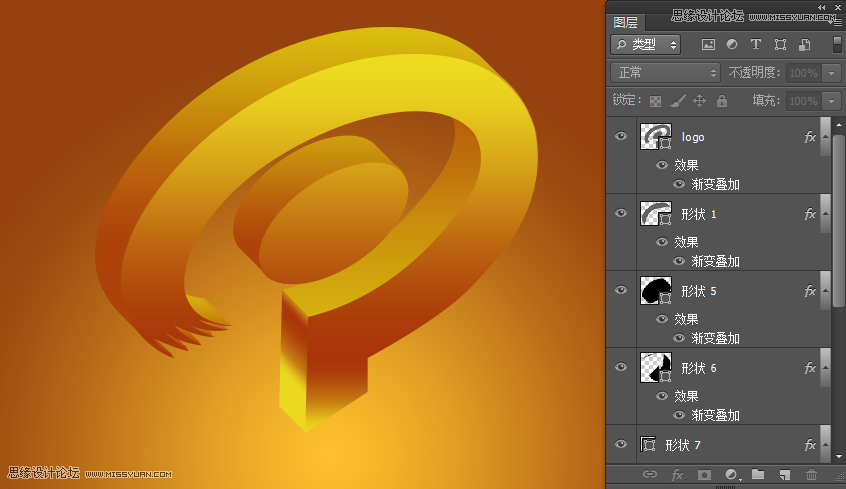Open the 不透明度 opacity slider arrow

point(831,73)
